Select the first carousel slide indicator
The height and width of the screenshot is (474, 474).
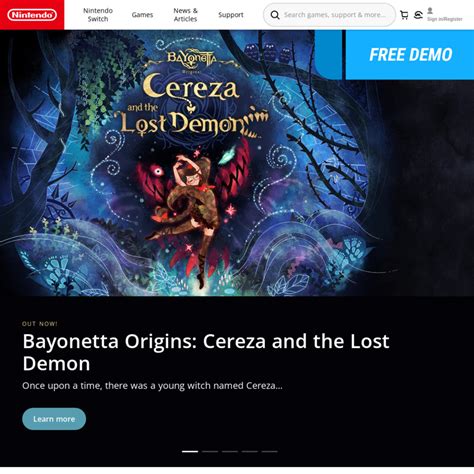[x=190, y=451]
